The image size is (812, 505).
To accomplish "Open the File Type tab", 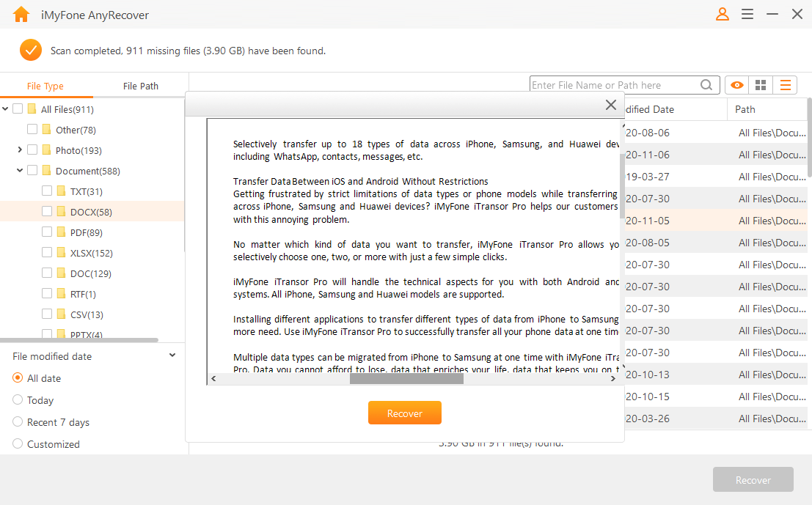I will tap(46, 85).
